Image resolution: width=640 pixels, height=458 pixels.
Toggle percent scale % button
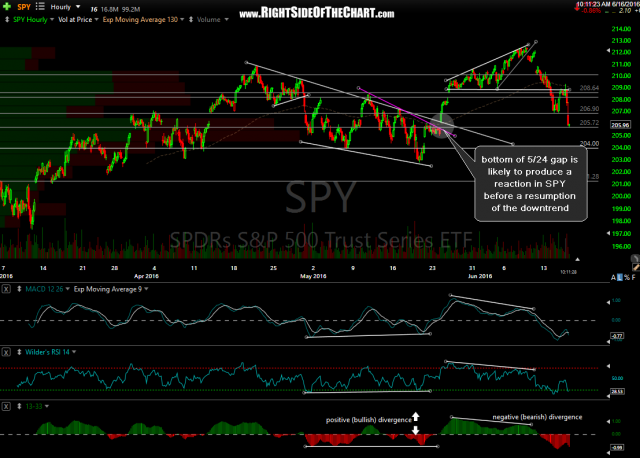[x=627, y=278]
